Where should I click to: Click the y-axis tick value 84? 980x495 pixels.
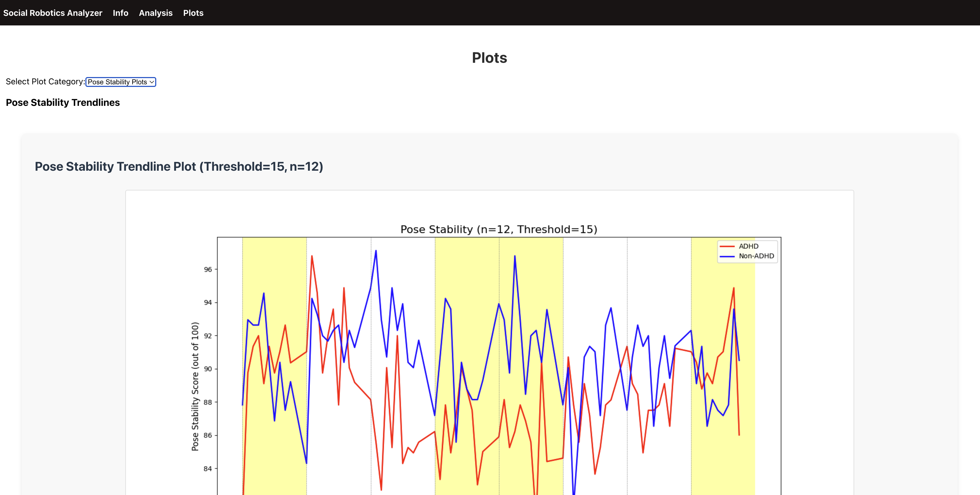208,469
